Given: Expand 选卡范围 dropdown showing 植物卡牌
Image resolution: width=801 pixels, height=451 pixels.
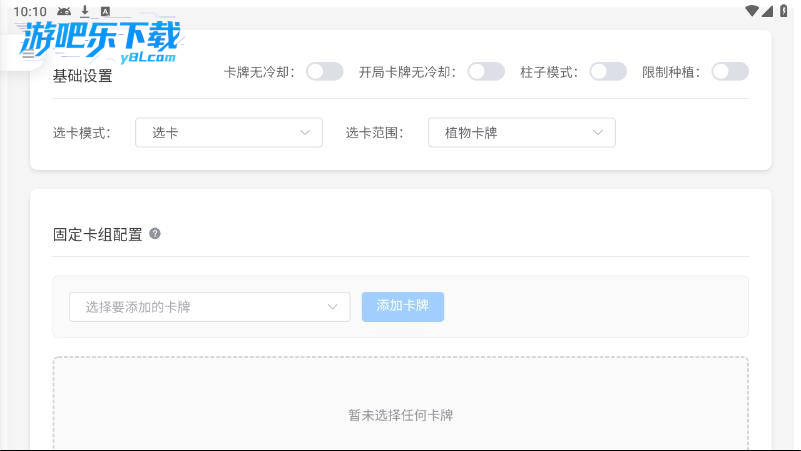Looking at the screenshot, I should coord(521,133).
